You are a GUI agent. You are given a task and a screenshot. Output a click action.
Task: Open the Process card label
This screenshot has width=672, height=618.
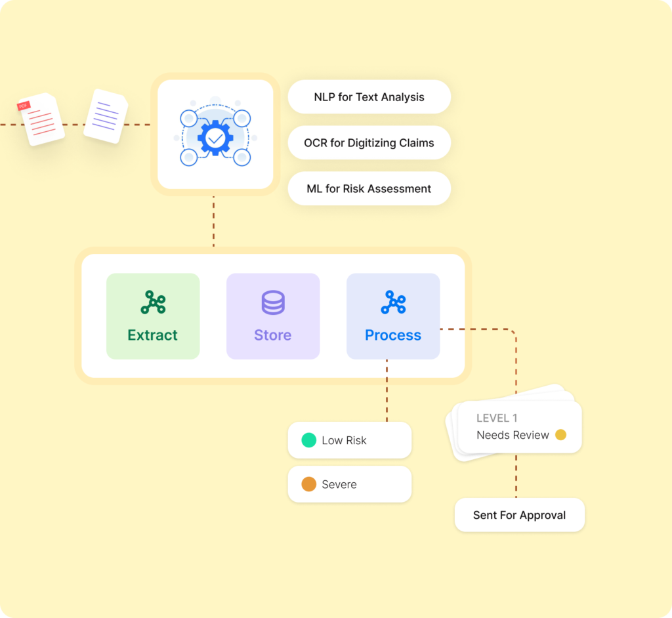[393, 335]
